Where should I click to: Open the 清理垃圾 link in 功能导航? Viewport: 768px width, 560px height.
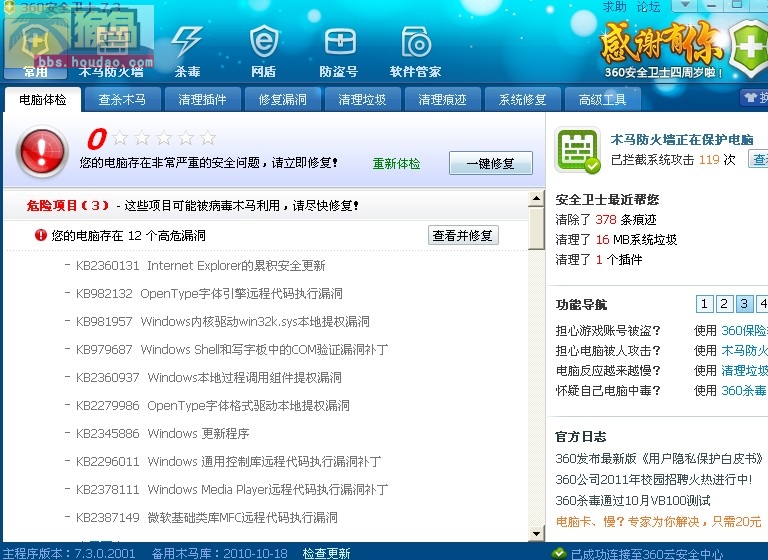click(x=744, y=371)
